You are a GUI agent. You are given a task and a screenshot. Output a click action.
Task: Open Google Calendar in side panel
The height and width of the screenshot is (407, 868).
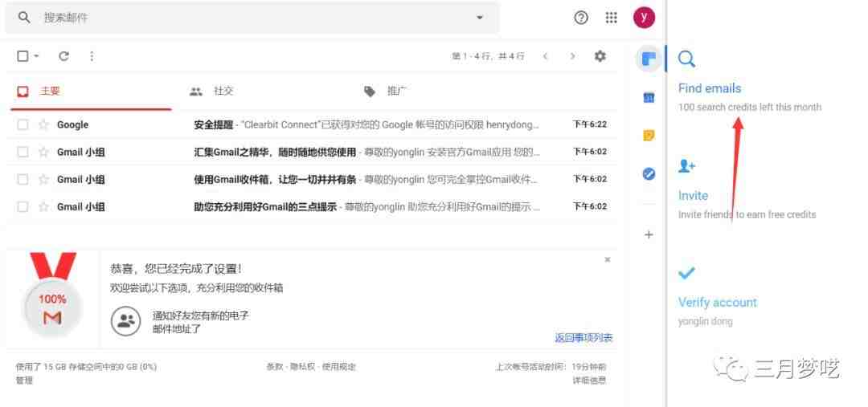point(649,97)
